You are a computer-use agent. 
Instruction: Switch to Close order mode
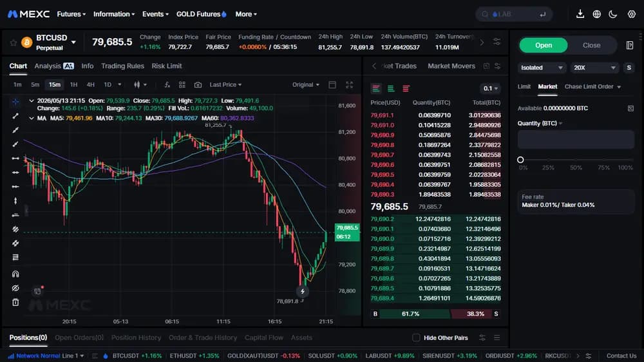pyautogui.click(x=591, y=45)
